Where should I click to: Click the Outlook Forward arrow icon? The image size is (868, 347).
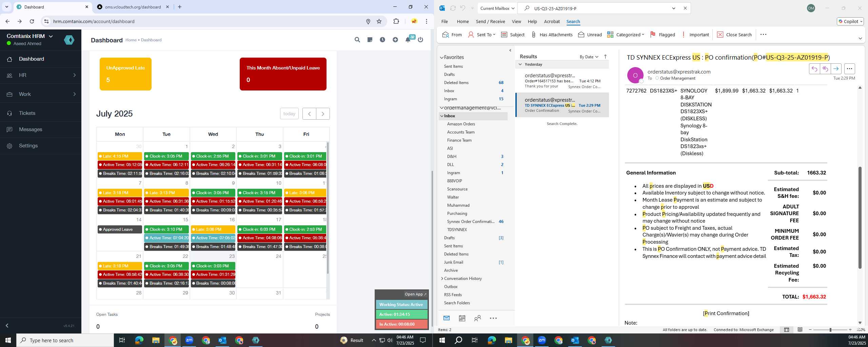point(836,69)
